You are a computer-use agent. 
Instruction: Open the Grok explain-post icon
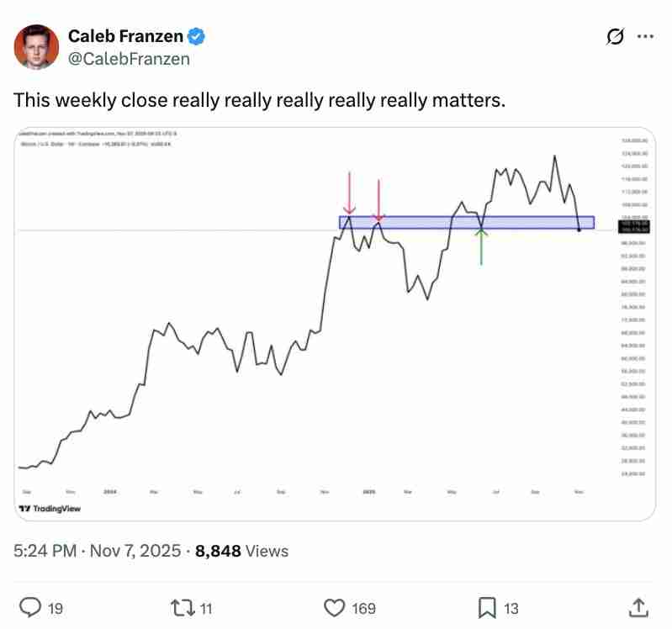(x=615, y=37)
